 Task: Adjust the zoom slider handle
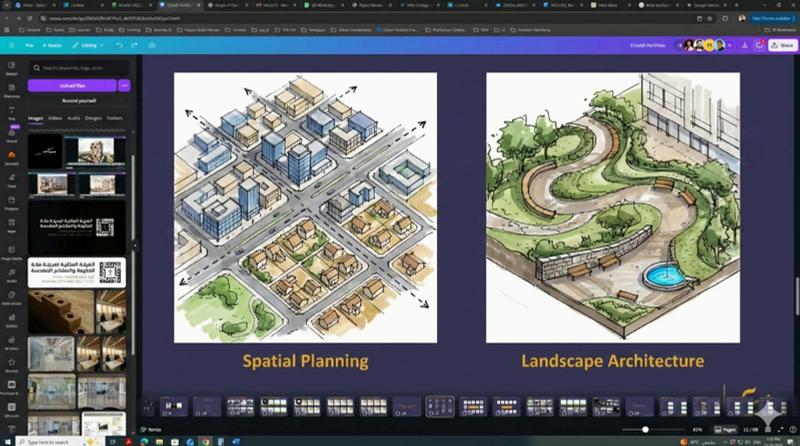click(645, 430)
